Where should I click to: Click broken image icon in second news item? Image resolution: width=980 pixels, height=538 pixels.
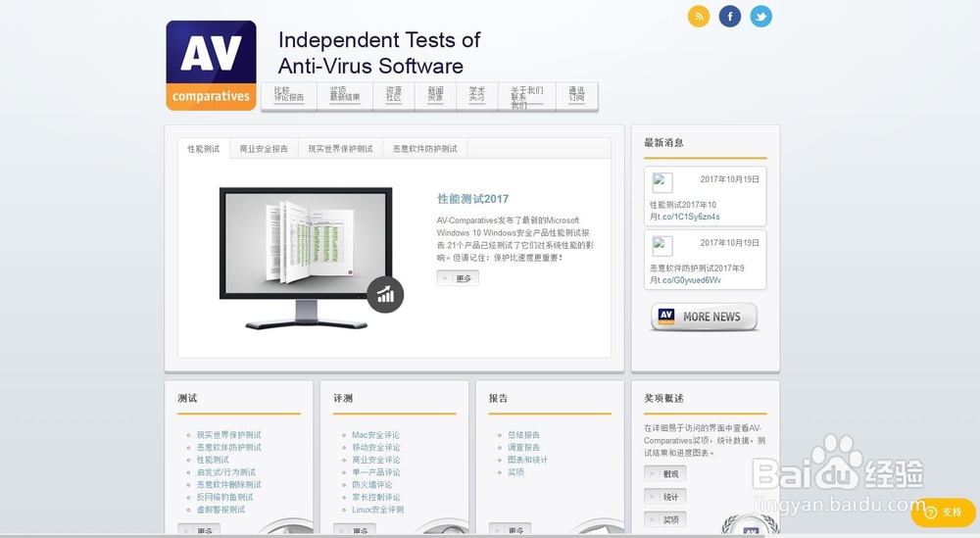662,246
